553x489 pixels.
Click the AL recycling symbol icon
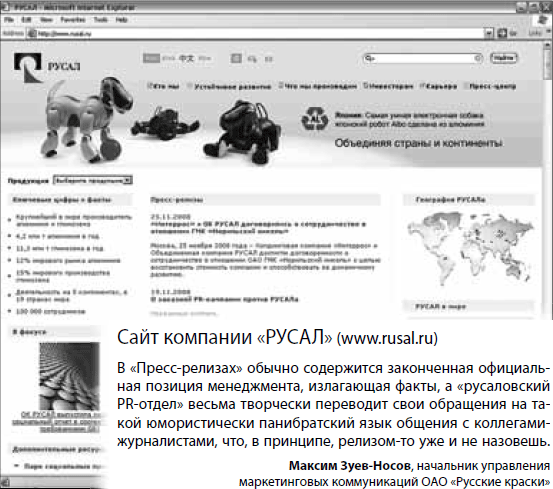(315, 119)
